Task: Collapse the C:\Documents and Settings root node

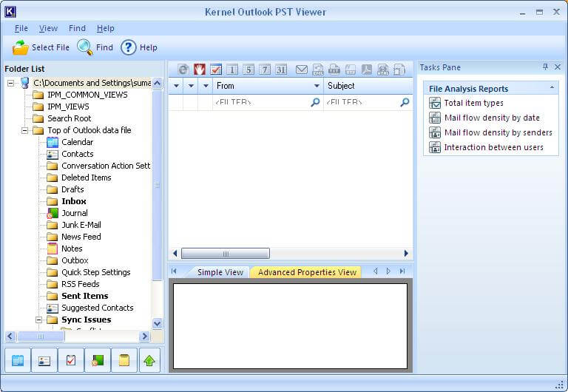Action: point(11,83)
